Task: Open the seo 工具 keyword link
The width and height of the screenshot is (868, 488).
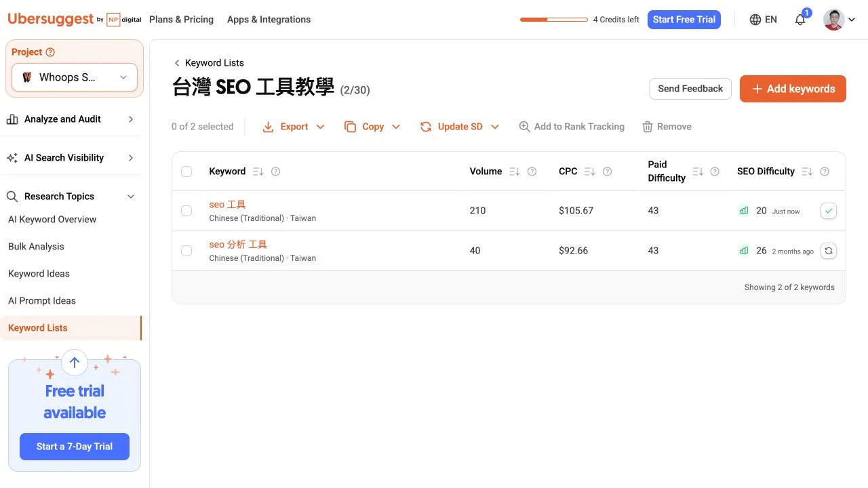Action: click(227, 205)
